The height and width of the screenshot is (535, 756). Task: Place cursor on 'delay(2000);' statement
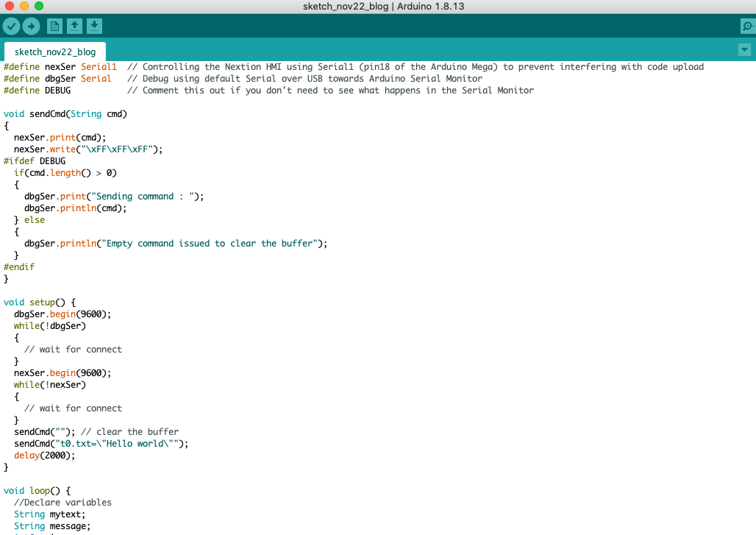[x=44, y=456]
